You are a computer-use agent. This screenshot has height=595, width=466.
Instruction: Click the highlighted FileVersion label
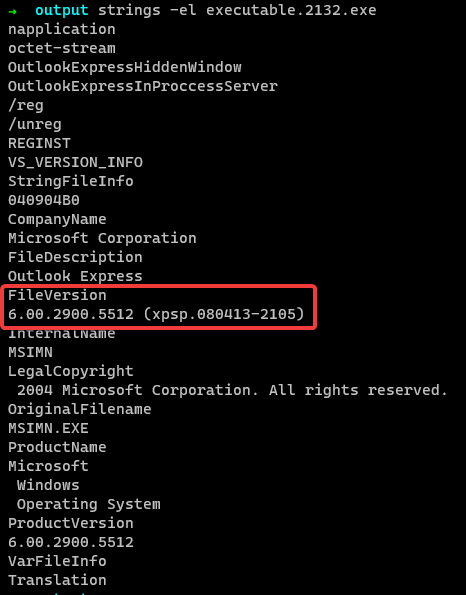pos(57,295)
